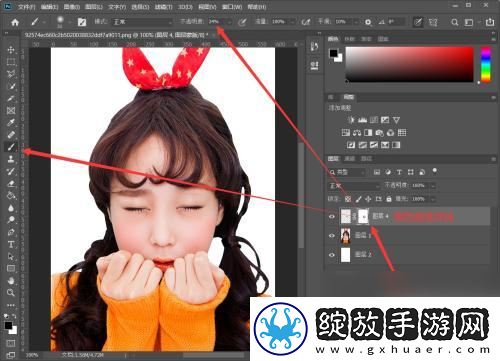Enable airbrush-style build-up
Viewport: 500px width, 361px height.
click(305, 22)
